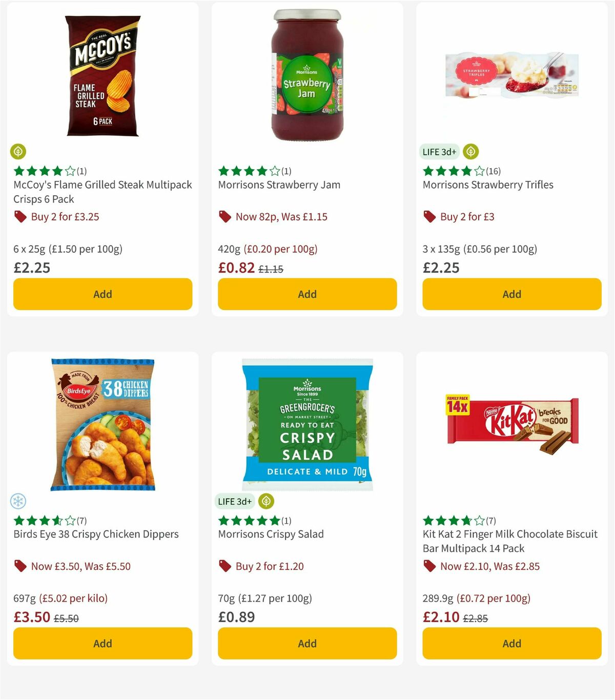The width and height of the screenshot is (615, 700).
Task: Click the star rating on Morrisons Crispy Salad
Action: point(248,520)
